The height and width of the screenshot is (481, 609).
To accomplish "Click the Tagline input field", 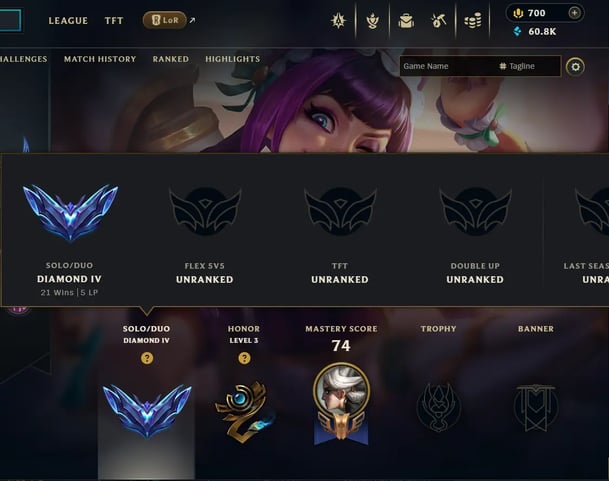I will (529, 66).
